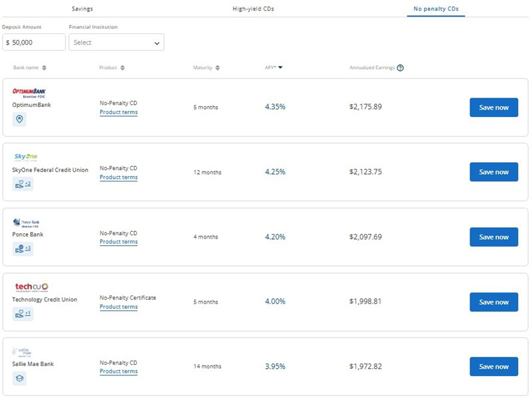Open Annualized Earnings help question icon
The width and height of the screenshot is (532, 400).
click(400, 68)
